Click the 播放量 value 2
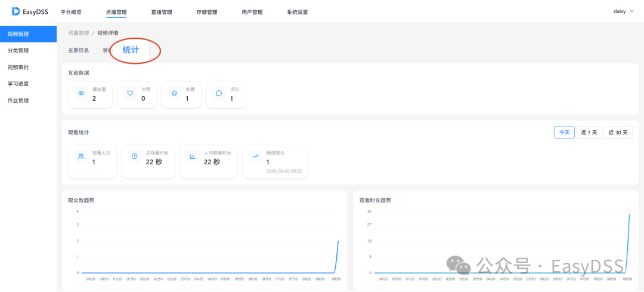The width and height of the screenshot is (644, 292). point(94,99)
